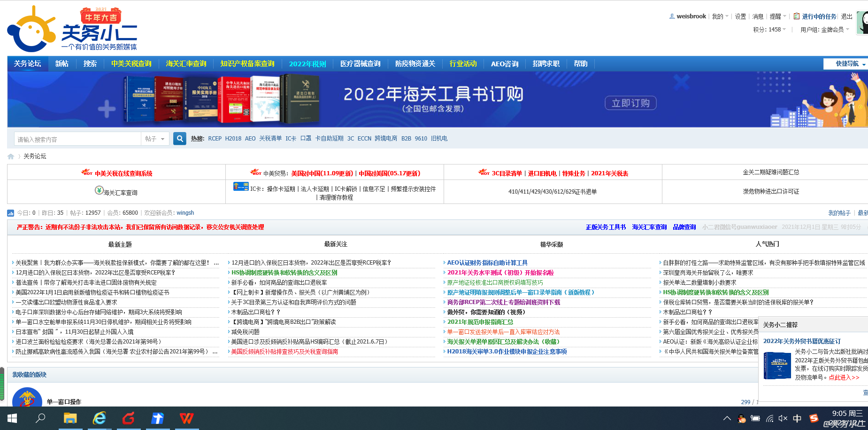Screen dimensions: 868x430
Task: Open the 搜索 nav tab
Action: pos(90,64)
